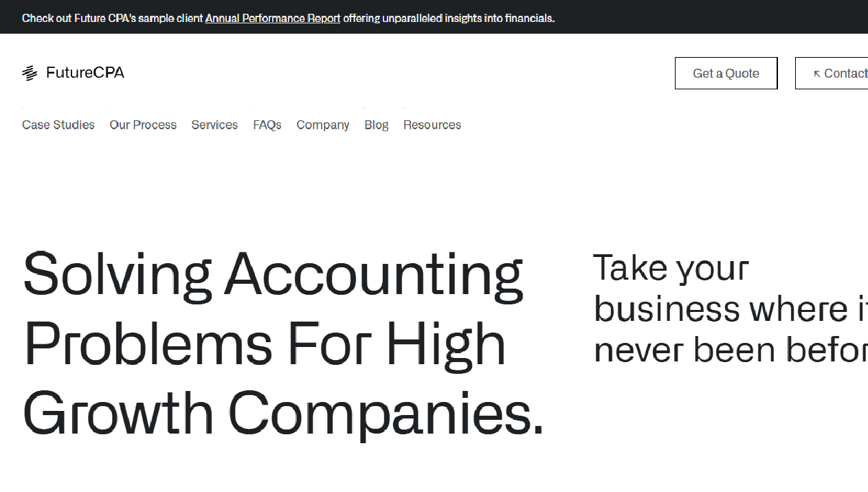Click the "Take your" subheading line
The height and width of the screenshot is (492, 868).
pos(671,268)
